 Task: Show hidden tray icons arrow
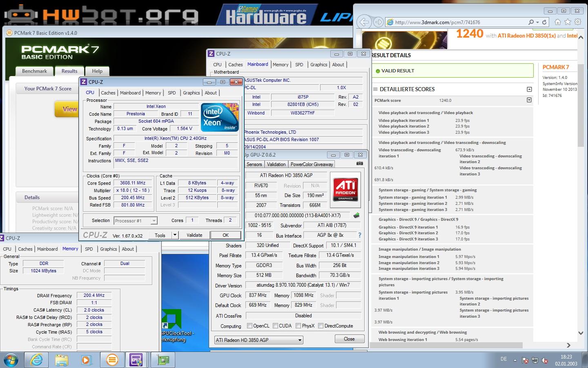tap(515, 360)
